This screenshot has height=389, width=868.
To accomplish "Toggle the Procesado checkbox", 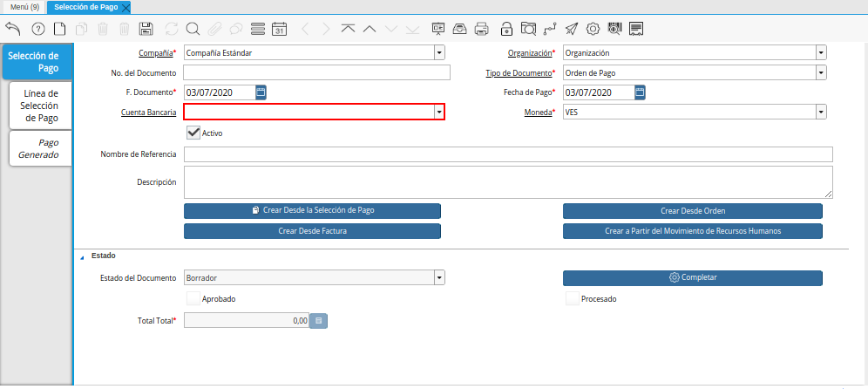I will tap(573, 298).
